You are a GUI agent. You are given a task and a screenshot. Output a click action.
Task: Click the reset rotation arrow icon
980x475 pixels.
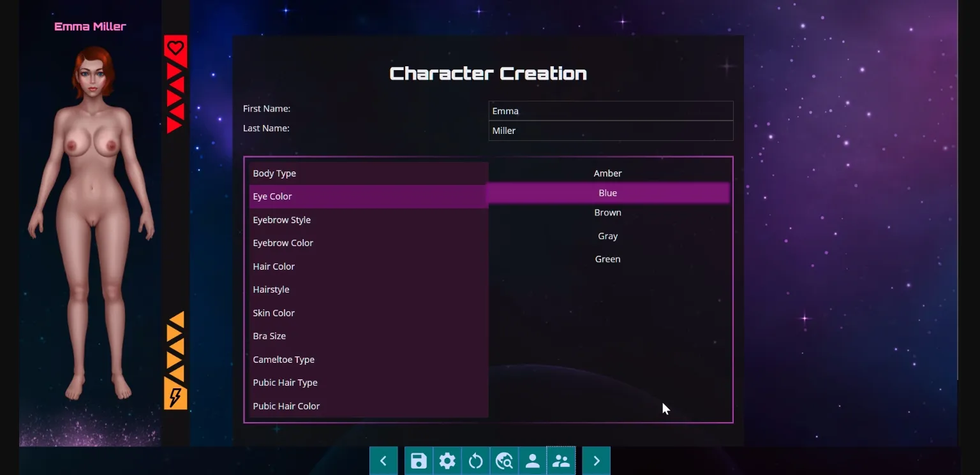(476, 460)
